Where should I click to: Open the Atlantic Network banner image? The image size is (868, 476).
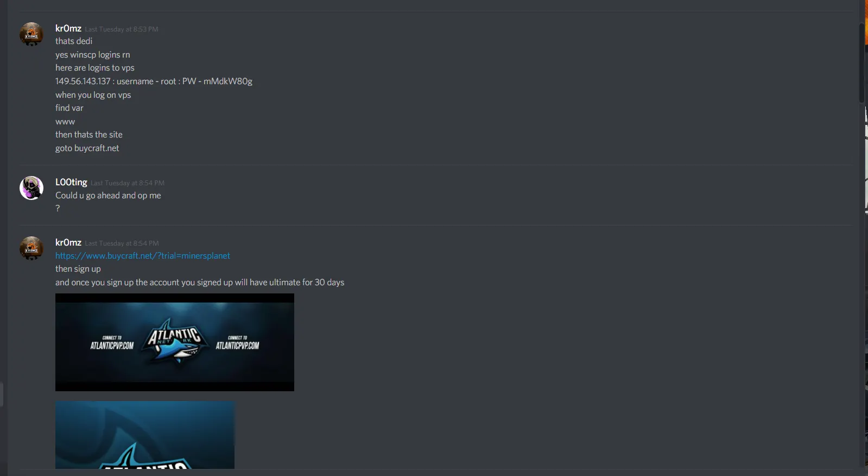pyautogui.click(x=175, y=342)
